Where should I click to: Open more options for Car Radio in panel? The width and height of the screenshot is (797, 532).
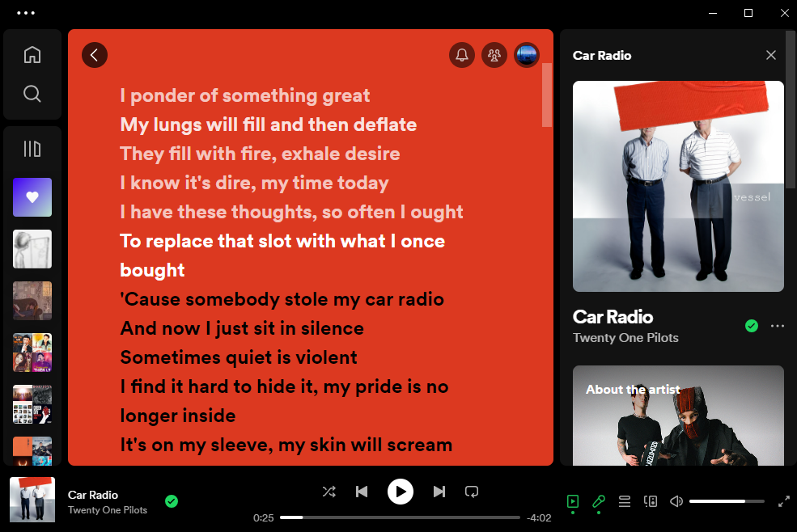(x=778, y=326)
